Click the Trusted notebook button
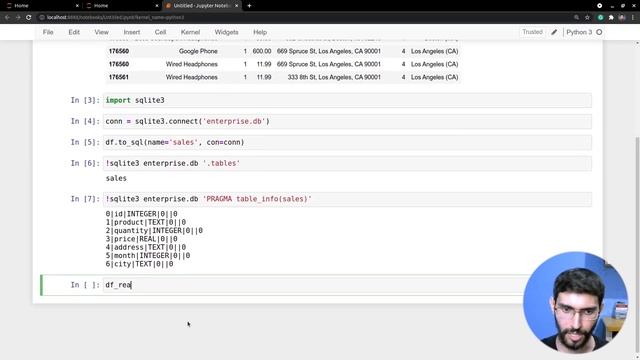This screenshot has height=360, width=640. (532, 32)
